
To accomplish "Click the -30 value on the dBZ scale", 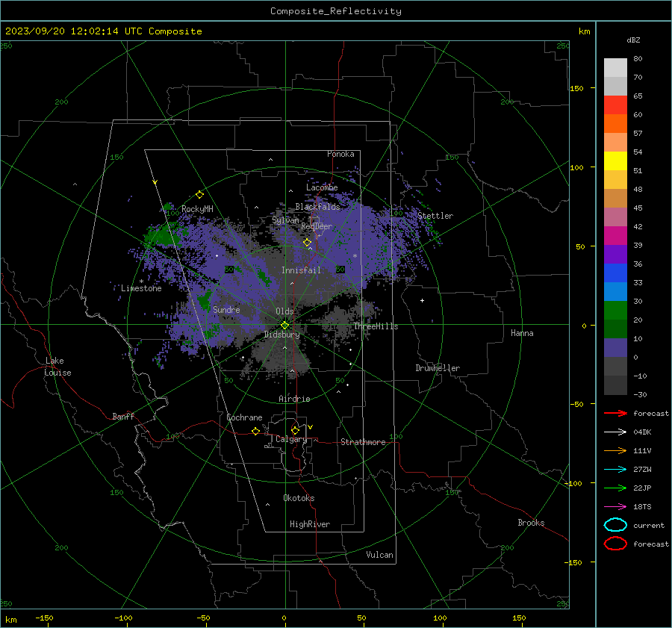I will [640, 394].
